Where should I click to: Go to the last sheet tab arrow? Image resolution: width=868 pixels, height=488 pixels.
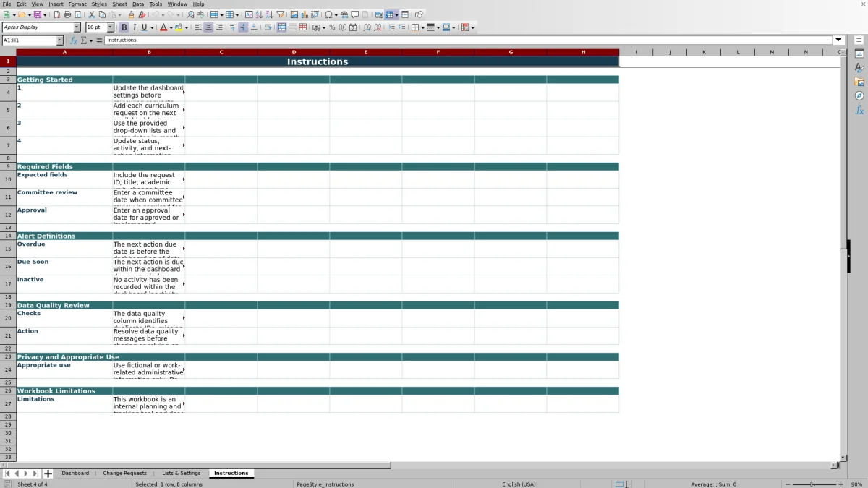pos(35,474)
